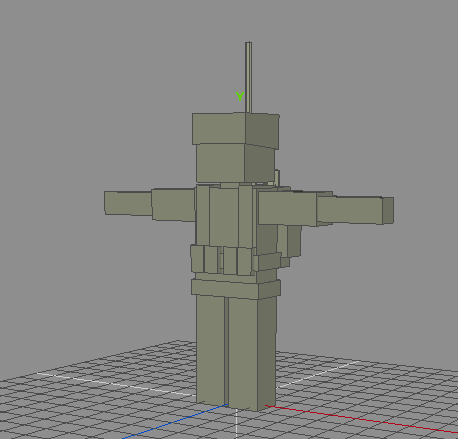Click the dark end cap of right arm
458x439 pixels.
point(388,210)
